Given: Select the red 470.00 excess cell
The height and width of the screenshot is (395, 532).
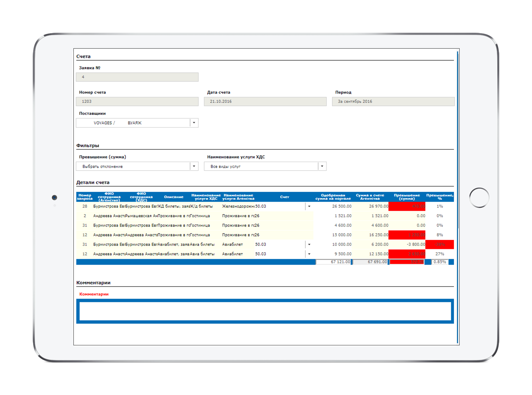Looking at the screenshot, I should click(407, 206).
